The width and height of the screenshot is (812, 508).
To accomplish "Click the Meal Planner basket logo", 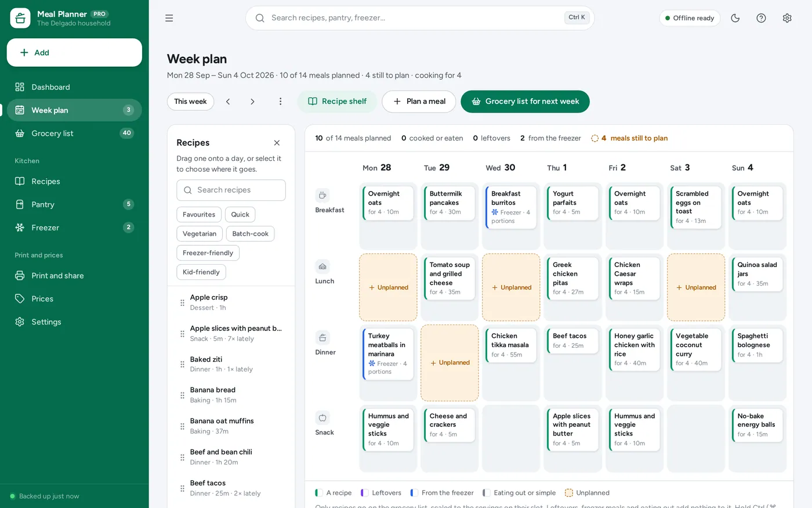I will click(x=20, y=18).
